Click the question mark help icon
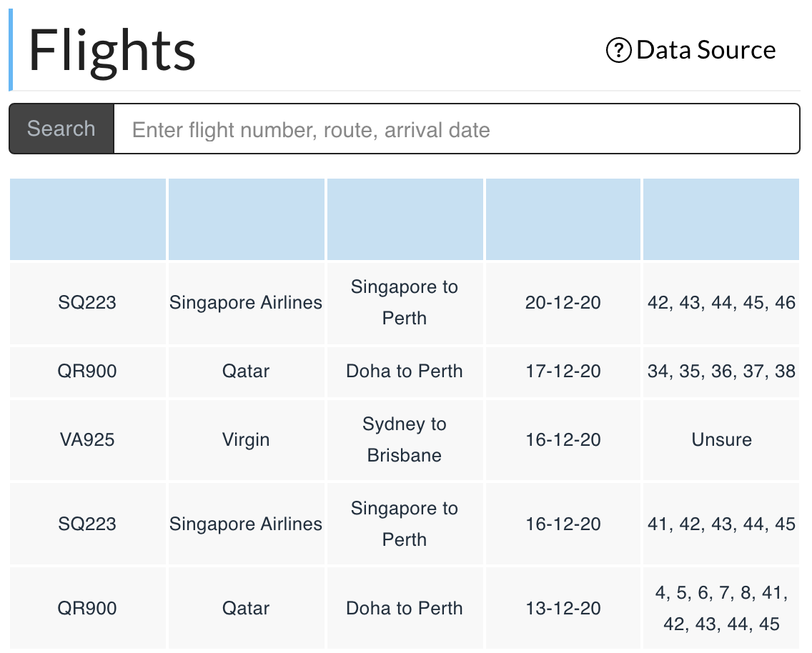 click(618, 50)
